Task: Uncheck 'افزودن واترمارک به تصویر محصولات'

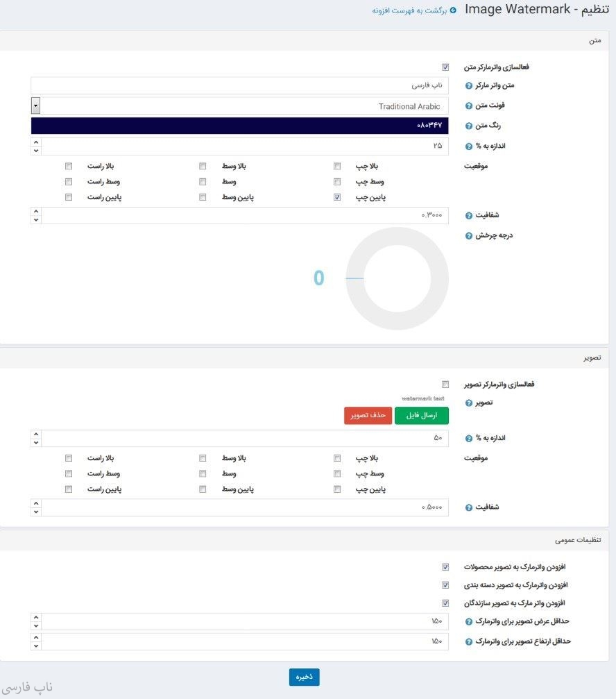Action: [445, 567]
